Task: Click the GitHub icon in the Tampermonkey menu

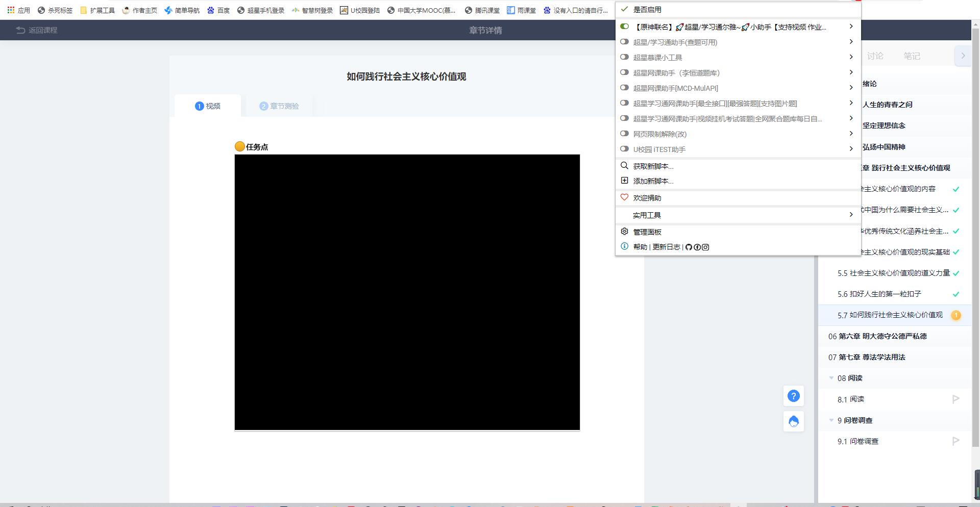Action: tap(689, 247)
